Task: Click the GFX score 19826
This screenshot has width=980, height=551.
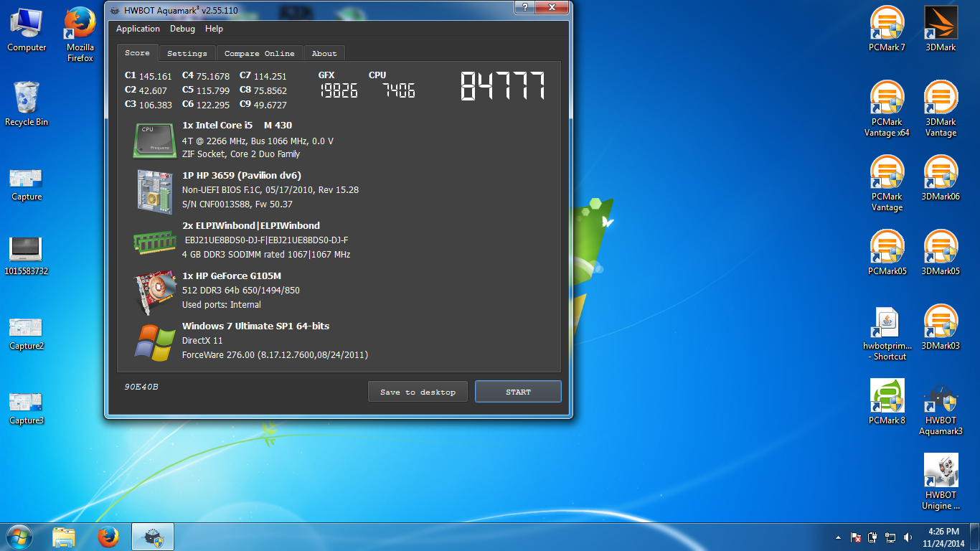Action: 339,91
